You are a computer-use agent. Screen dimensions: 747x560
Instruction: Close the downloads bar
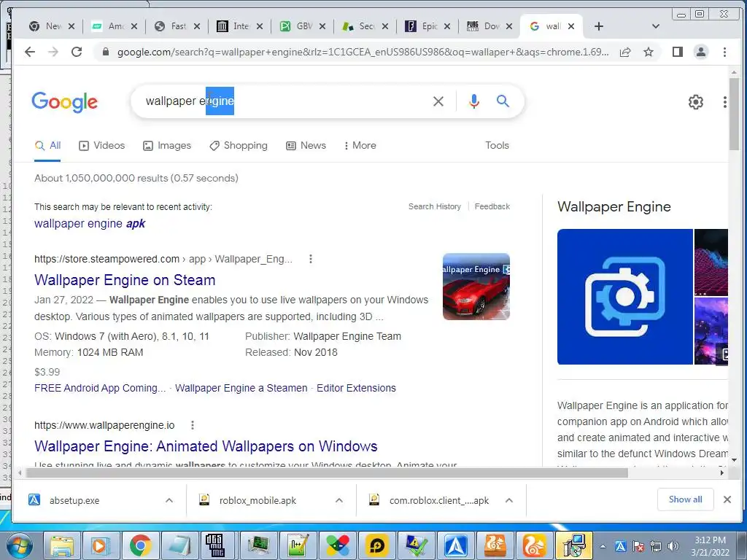[x=727, y=499]
